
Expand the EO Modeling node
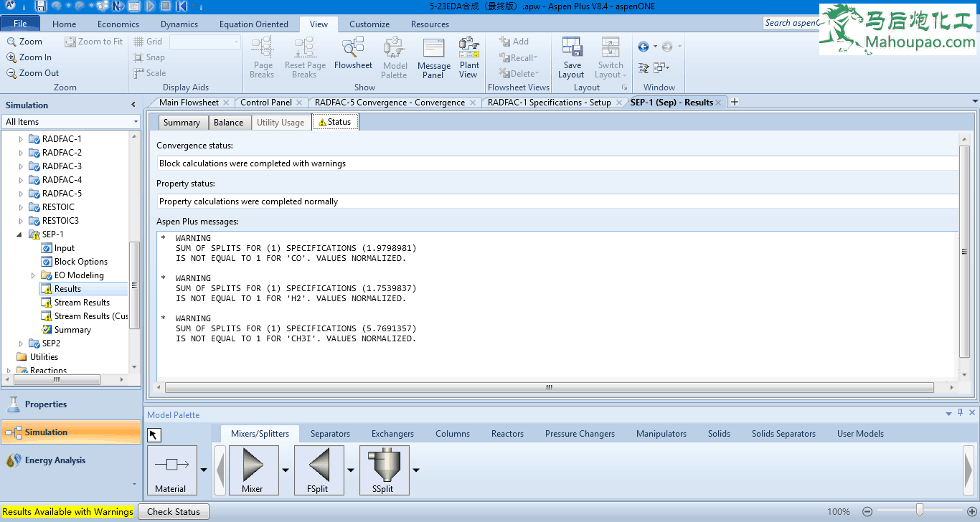pos(33,275)
